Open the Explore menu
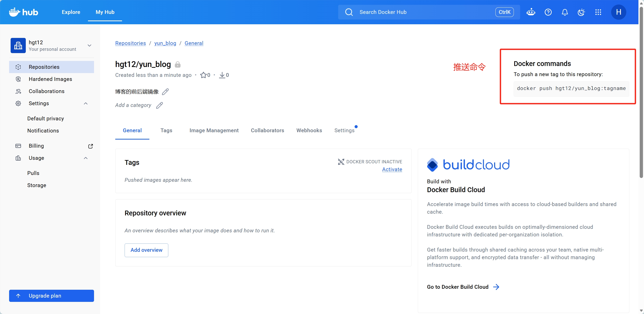The width and height of the screenshot is (644, 314). (x=71, y=12)
